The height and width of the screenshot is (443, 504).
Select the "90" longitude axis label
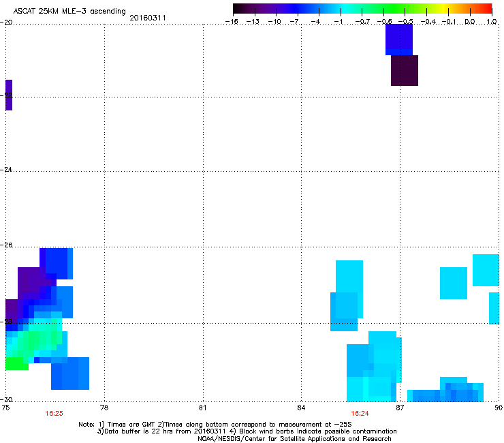[x=499, y=408]
